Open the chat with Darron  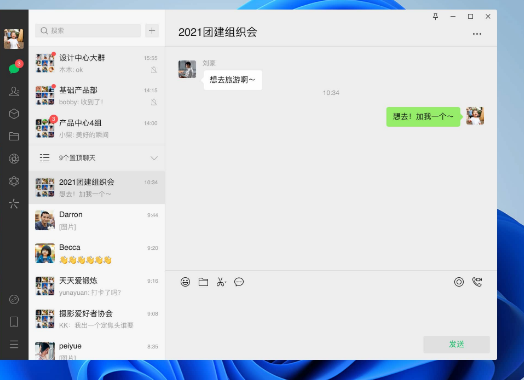[97, 220]
